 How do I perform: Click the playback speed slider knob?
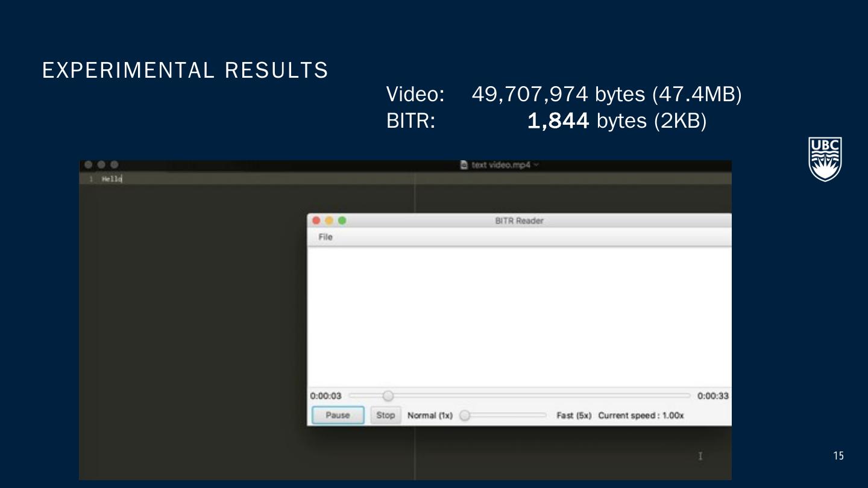pyautogui.click(x=465, y=415)
